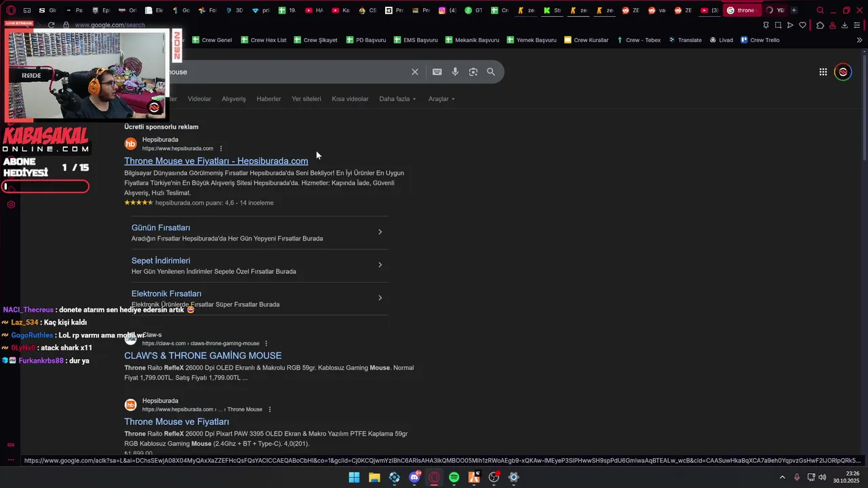Switch to the Haberler tab

tap(269, 99)
